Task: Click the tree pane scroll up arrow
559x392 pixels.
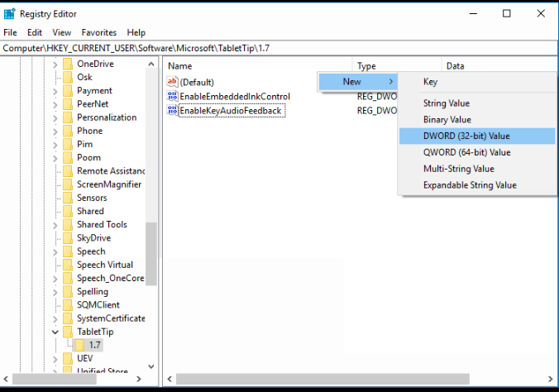Action: [151, 65]
